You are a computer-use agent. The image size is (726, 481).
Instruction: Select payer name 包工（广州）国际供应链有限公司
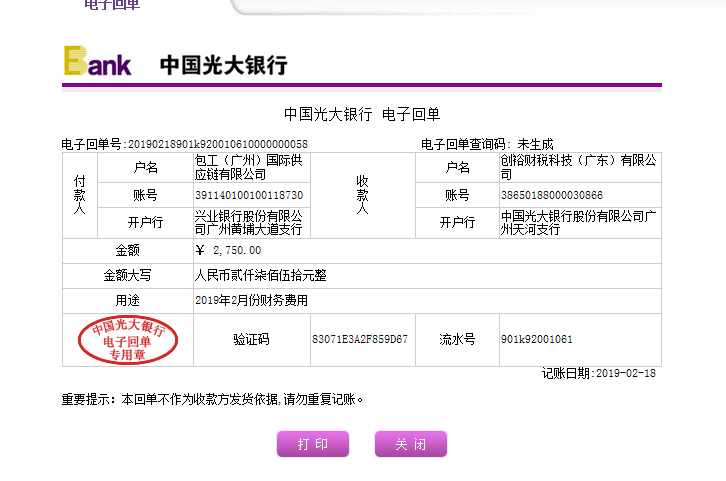tap(248, 167)
